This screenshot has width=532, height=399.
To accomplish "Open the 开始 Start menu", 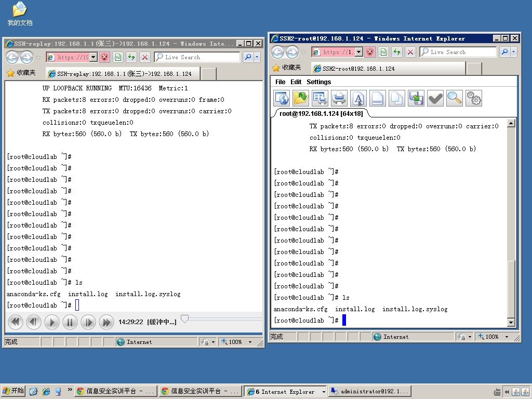I will (x=13, y=391).
